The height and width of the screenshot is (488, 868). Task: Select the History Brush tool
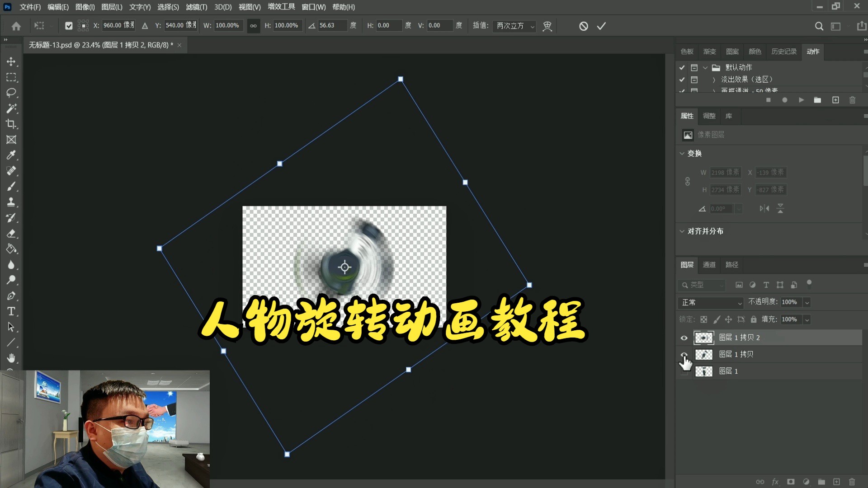click(x=11, y=218)
